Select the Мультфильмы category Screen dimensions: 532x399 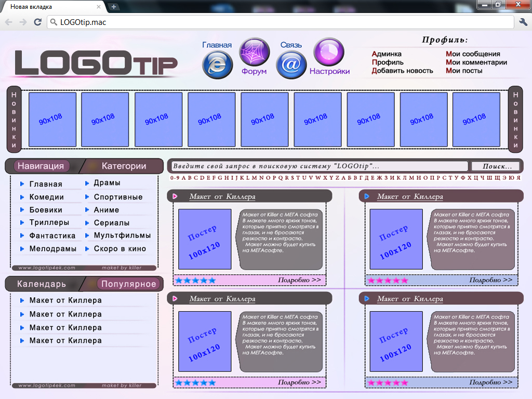click(x=122, y=235)
